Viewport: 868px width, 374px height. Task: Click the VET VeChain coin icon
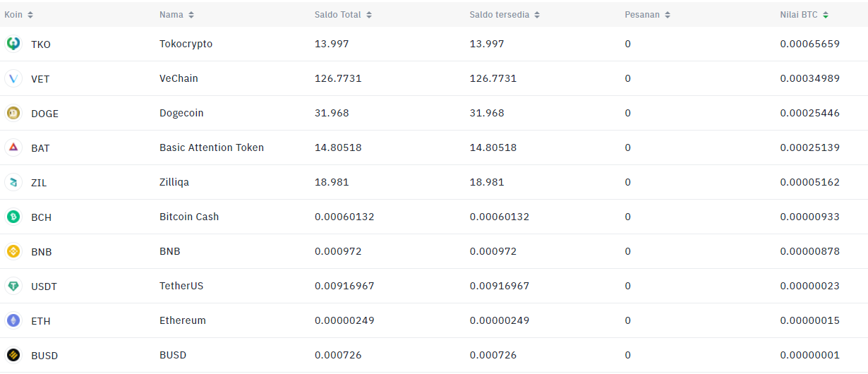(13, 78)
